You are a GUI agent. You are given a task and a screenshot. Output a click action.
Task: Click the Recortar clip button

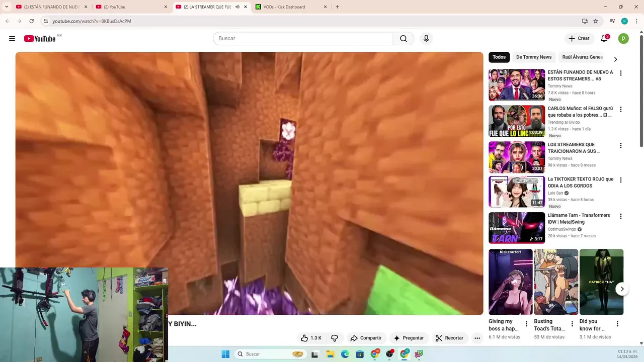point(449,338)
